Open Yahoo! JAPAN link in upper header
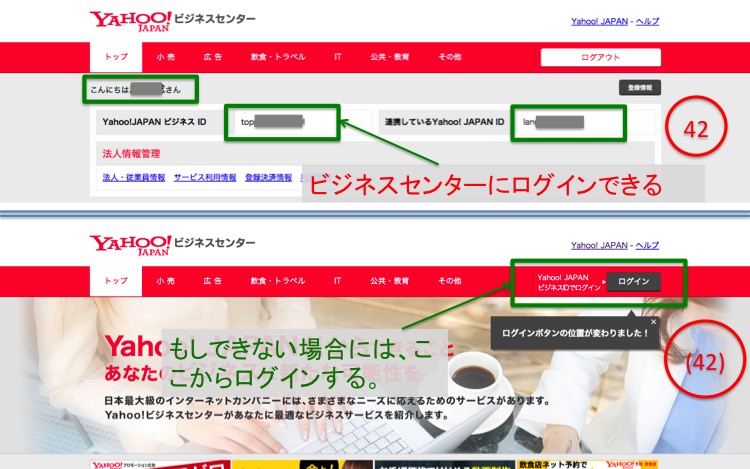The width and height of the screenshot is (750, 469). pos(599,22)
